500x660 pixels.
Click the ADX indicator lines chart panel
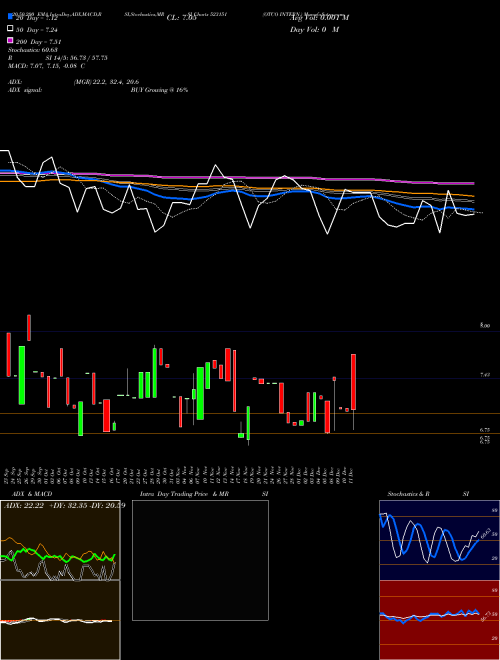click(x=60, y=540)
